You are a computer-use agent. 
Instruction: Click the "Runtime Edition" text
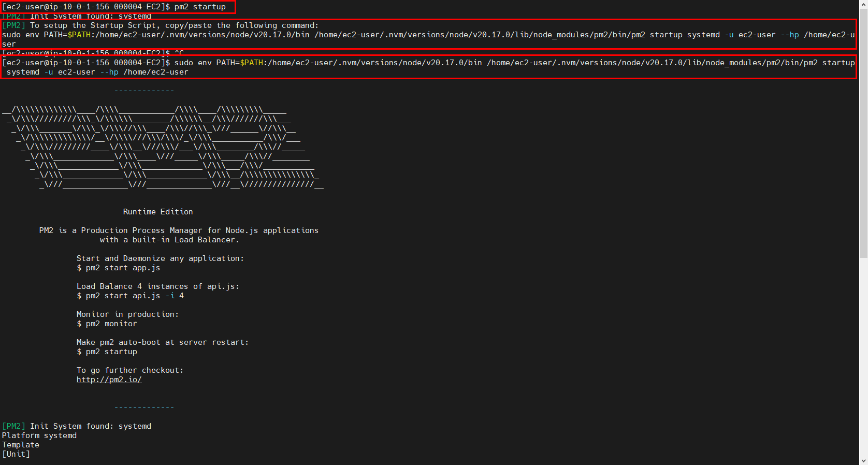[157, 212]
